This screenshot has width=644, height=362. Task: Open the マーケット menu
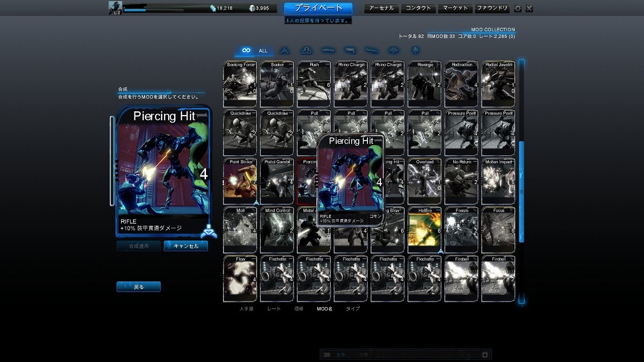456,8
